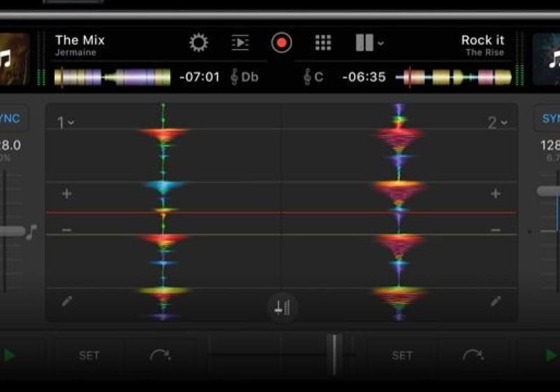
Task: Expand the deck 1 dropdown chevron
Action: tap(66, 123)
